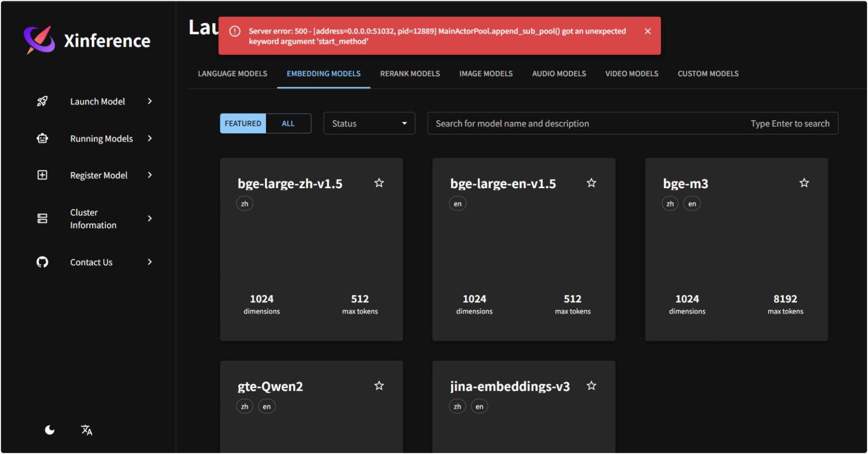Open the CUSTOM MODELS tab
The height and width of the screenshot is (454, 868).
pyautogui.click(x=708, y=74)
